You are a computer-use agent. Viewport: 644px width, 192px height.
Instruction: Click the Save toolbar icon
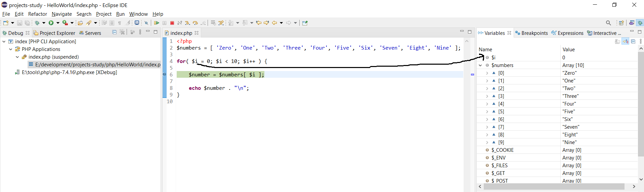[19, 23]
